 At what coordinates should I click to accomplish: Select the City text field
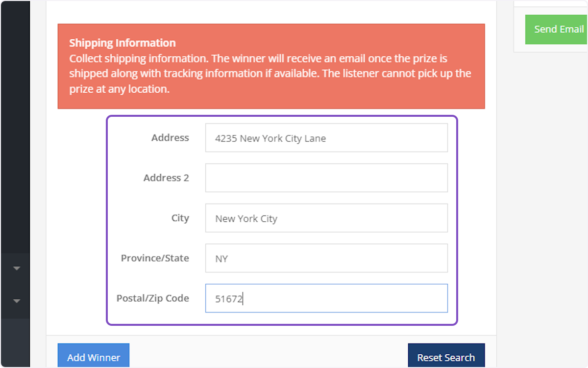pos(326,218)
